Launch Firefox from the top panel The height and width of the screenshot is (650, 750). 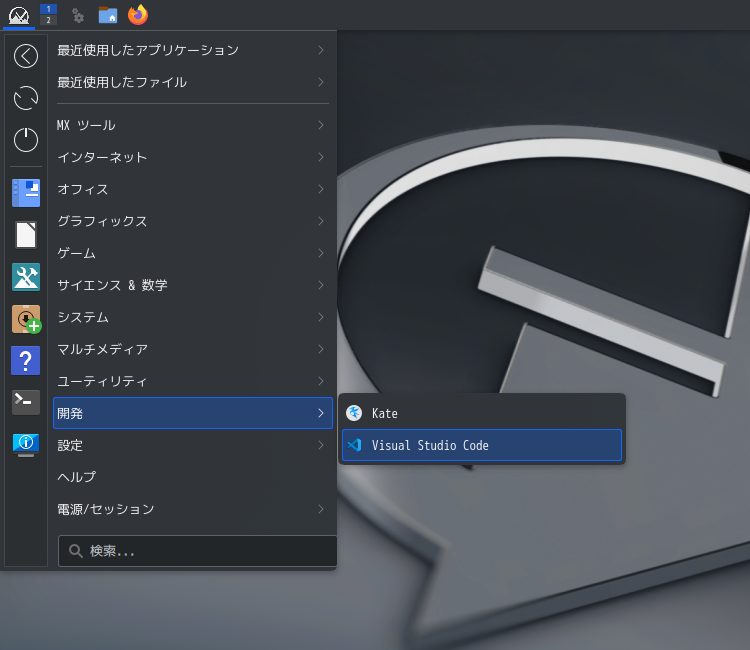138,15
